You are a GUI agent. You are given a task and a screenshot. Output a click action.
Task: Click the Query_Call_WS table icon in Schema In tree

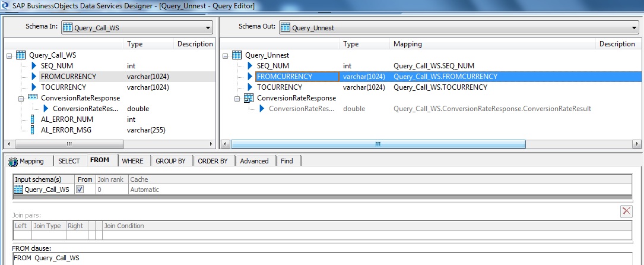[x=21, y=55]
